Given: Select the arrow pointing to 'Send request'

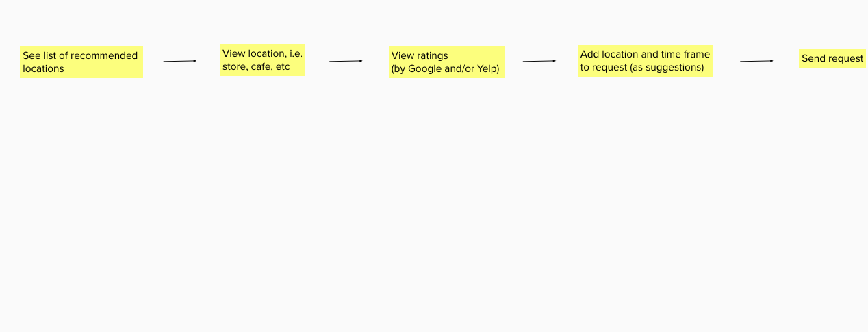Looking at the screenshot, I should click(x=756, y=61).
